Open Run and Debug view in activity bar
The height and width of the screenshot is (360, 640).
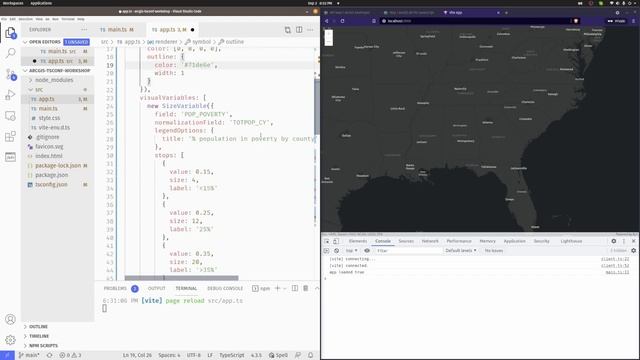(x=11, y=95)
